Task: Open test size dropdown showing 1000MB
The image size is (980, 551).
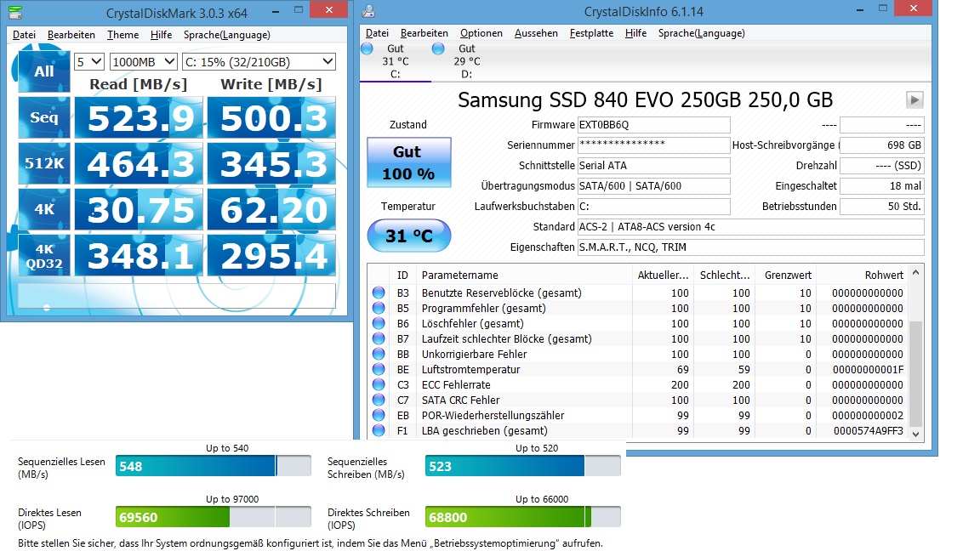Action: click(x=144, y=62)
